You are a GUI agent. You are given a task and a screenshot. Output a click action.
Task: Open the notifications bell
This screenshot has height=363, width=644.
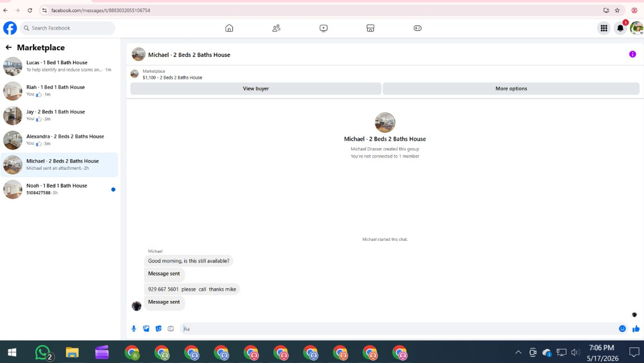[620, 28]
